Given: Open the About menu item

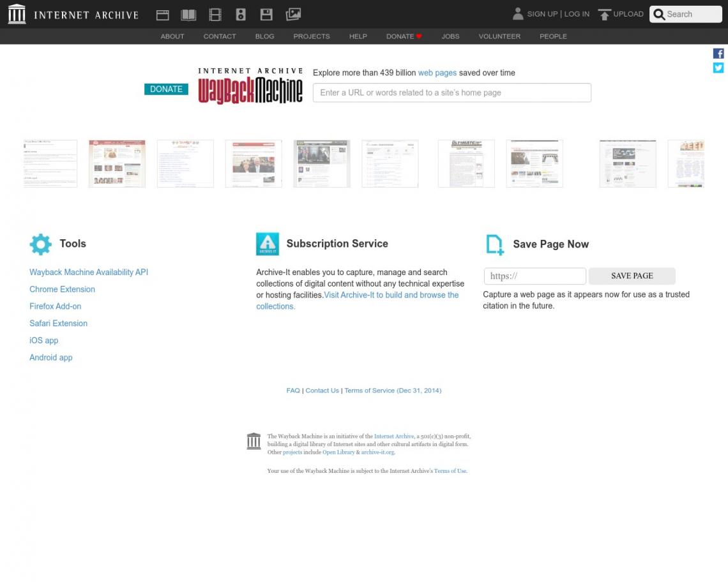Looking at the screenshot, I should pyautogui.click(x=172, y=36).
